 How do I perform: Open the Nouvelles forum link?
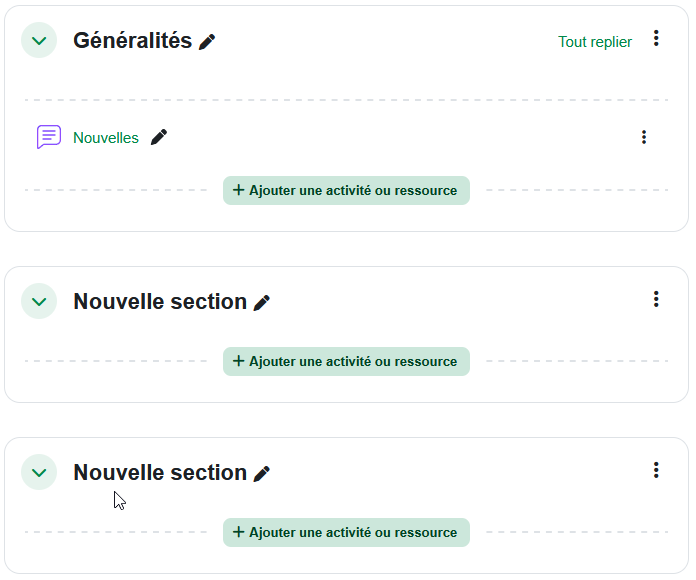pos(106,138)
